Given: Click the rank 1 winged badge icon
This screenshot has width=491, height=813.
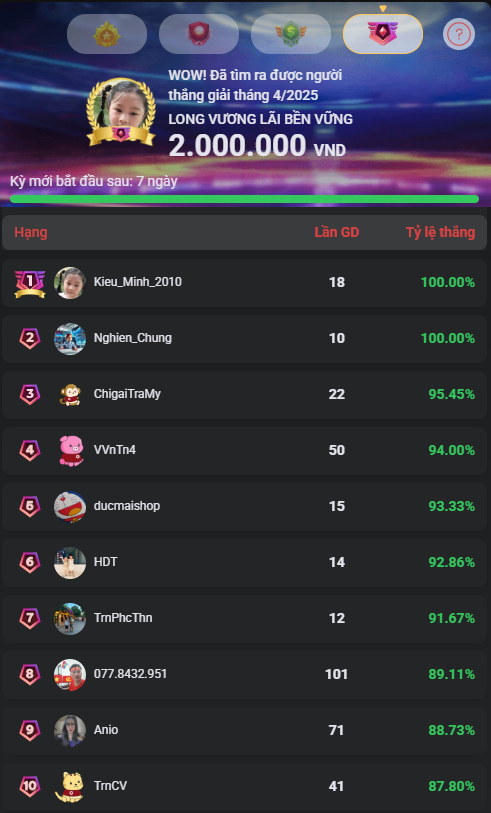Looking at the screenshot, I should pos(30,283).
